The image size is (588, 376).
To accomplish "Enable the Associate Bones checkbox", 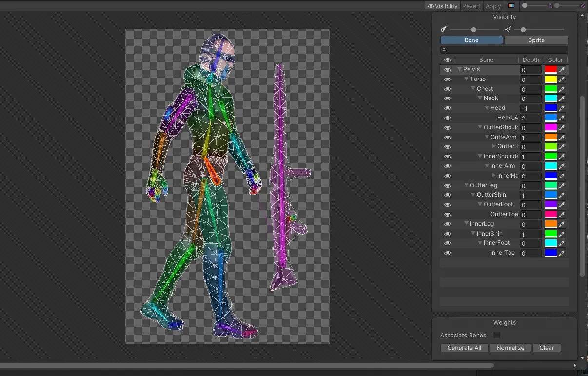I will (x=496, y=335).
